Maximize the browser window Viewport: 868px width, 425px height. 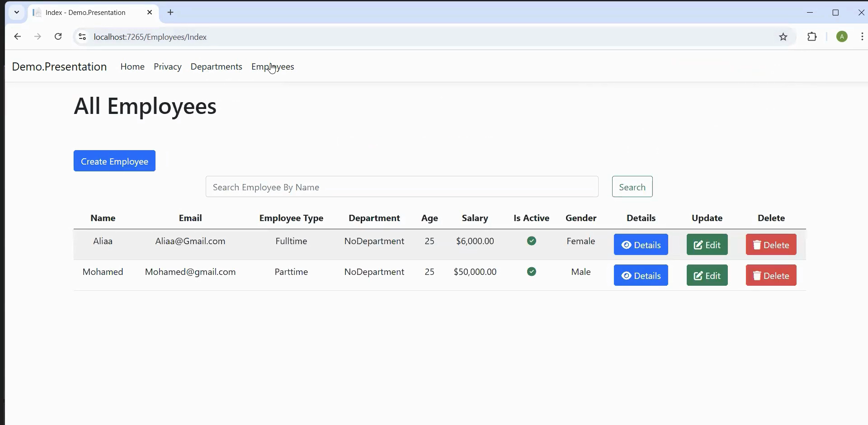pos(835,13)
